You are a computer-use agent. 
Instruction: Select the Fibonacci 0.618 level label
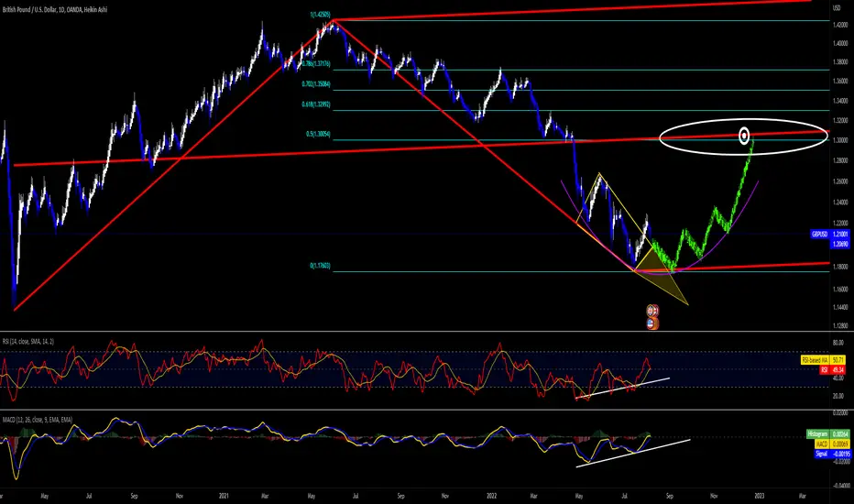tap(316, 104)
